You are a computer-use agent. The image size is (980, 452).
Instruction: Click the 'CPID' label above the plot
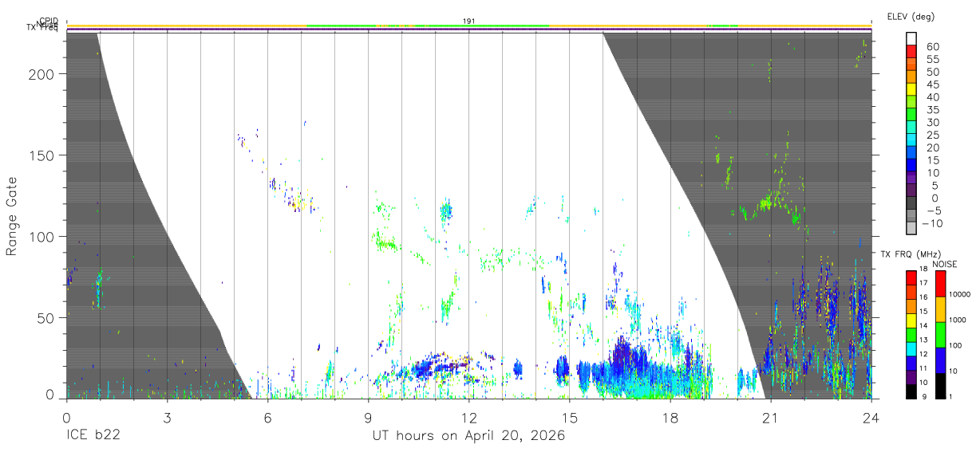tap(49, 22)
